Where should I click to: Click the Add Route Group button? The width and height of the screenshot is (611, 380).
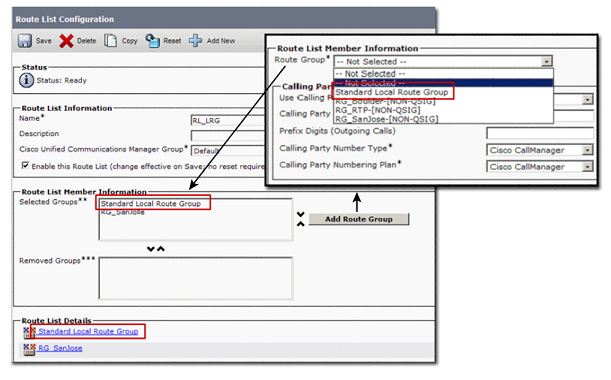point(359,219)
